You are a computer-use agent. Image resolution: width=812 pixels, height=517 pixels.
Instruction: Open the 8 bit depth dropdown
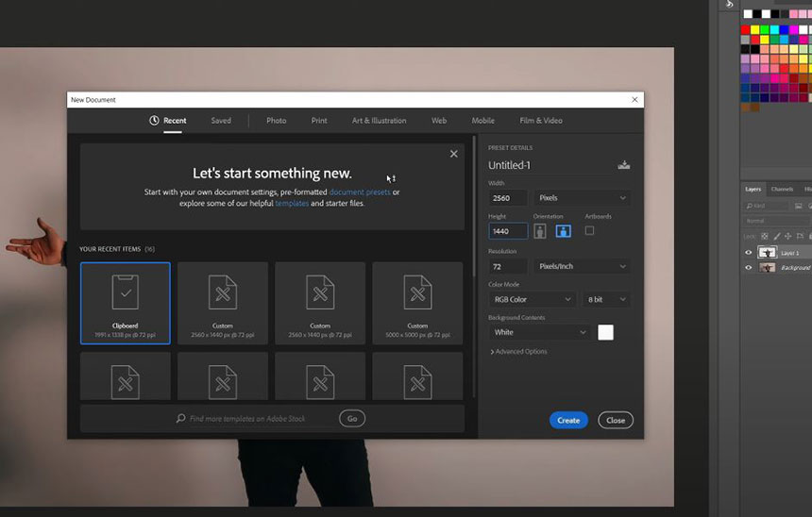coord(606,299)
